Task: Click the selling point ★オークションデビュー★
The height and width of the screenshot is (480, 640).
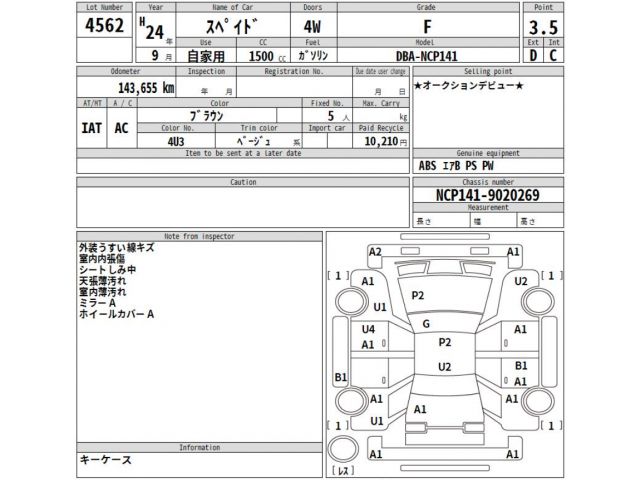Action: click(468, 86)
